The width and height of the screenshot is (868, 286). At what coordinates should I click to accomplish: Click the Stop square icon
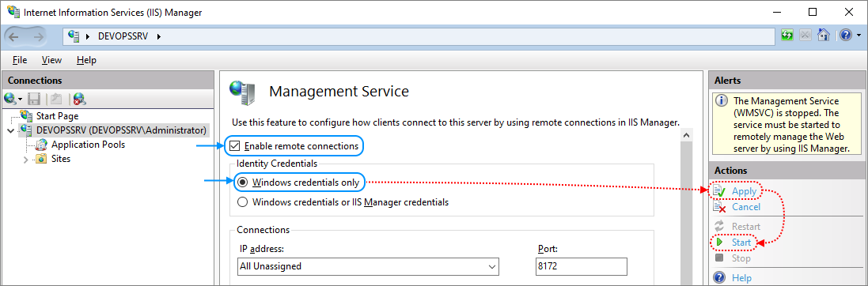coord(720,258)
